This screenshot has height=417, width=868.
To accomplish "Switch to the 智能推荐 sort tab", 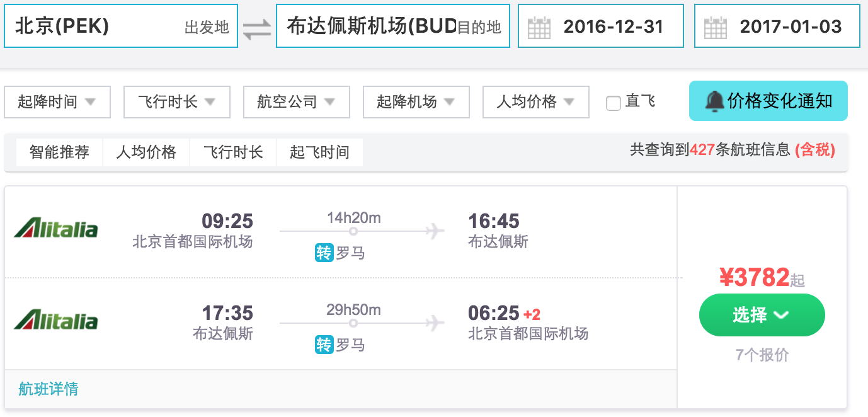I will click(59, 152).
